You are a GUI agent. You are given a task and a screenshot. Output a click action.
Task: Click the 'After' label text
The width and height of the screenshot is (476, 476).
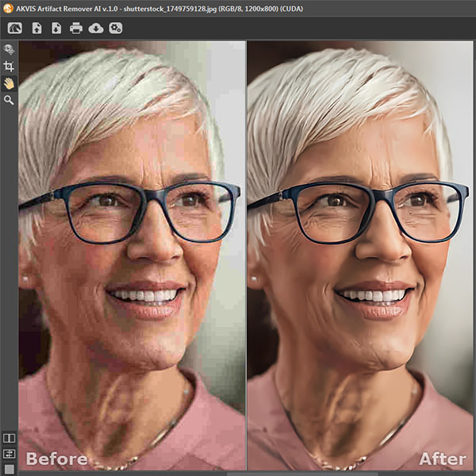pos(443,459)
